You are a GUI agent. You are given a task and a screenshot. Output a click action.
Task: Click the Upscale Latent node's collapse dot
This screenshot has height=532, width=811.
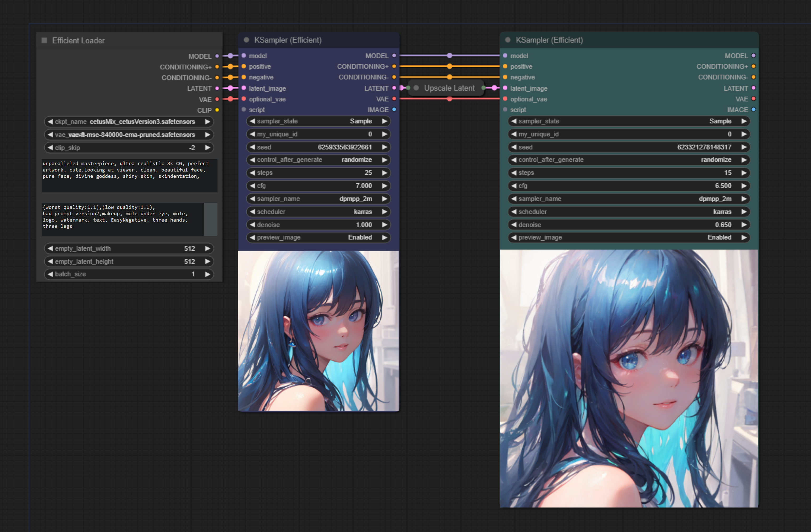click(x=416, y=88)
